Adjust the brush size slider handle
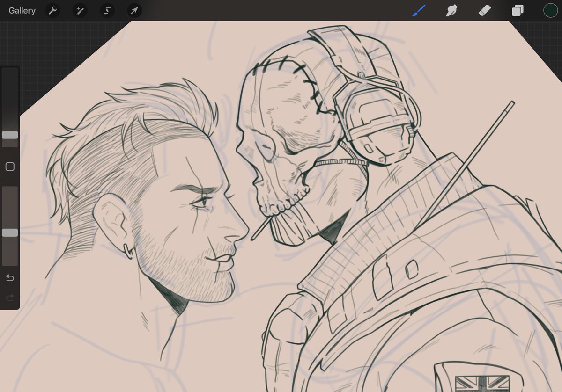Screen dimensions: 562x392 [10, 135]
